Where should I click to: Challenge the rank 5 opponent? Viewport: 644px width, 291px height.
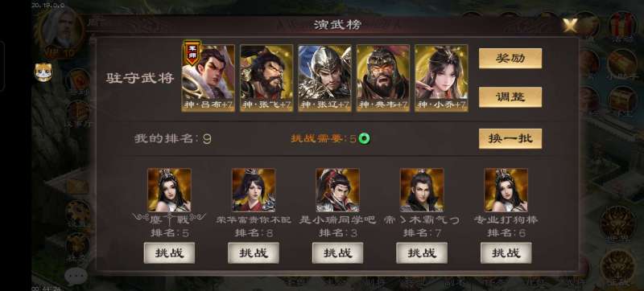tap(169, 253)
